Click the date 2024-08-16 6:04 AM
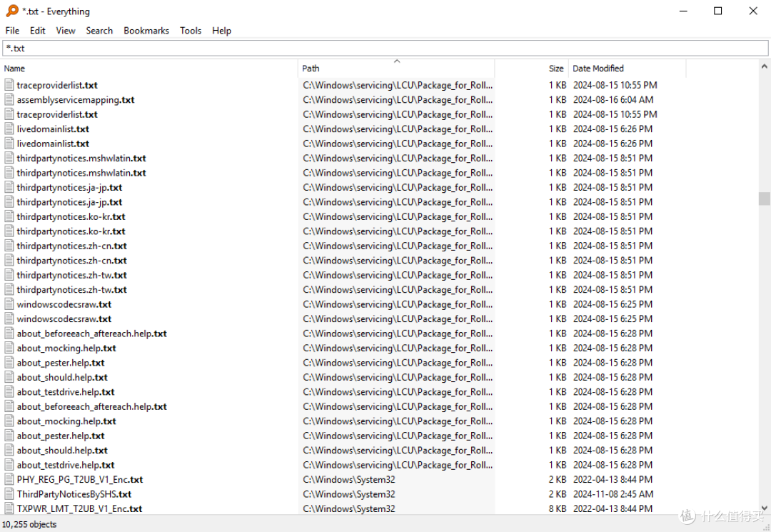 coord(613,100)
